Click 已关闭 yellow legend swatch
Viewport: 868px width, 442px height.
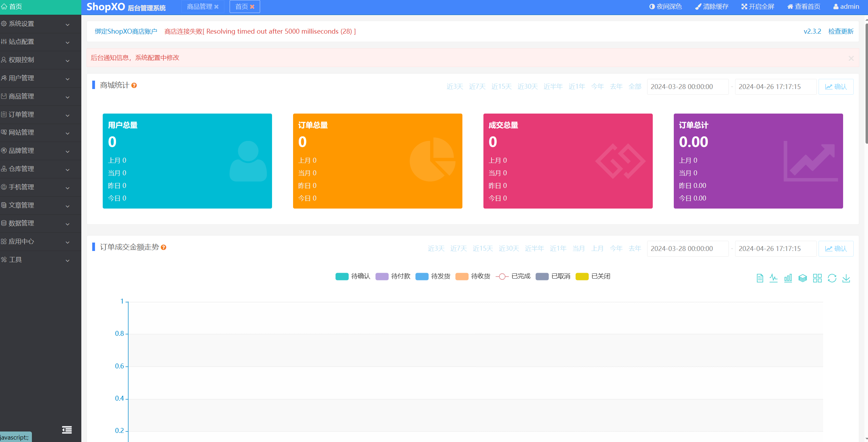pos(582,276)
